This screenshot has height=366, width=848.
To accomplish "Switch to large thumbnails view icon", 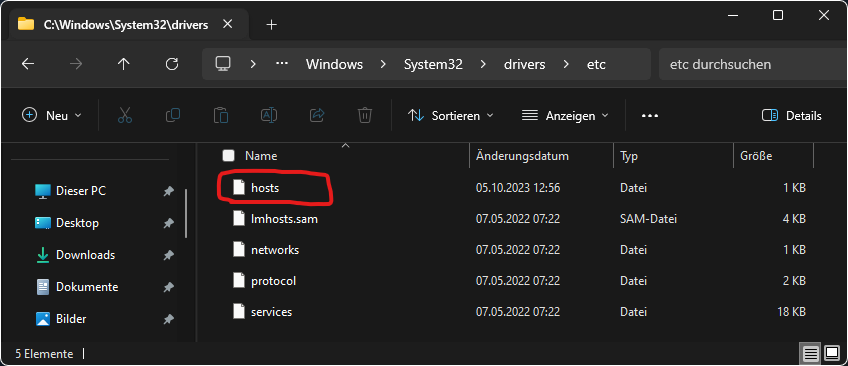I will tap(832, 354).
